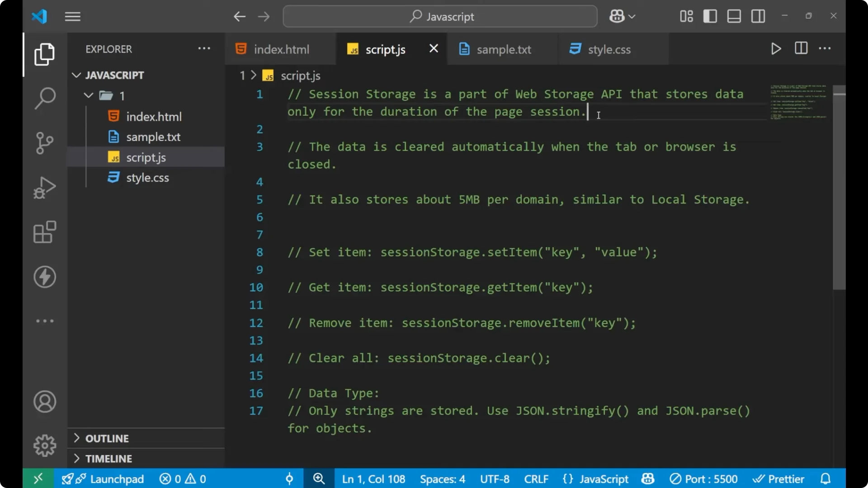Toggle the primary sidebar visibility

point(710,16)
